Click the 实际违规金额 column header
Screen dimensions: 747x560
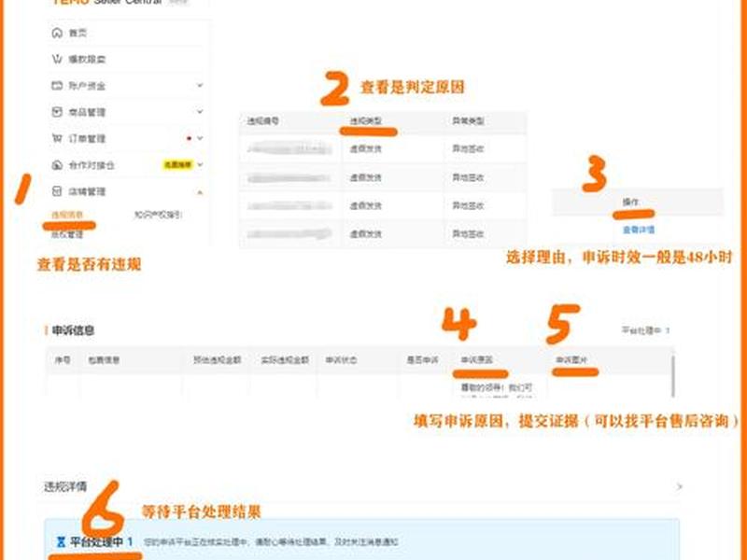pos(285,360)
